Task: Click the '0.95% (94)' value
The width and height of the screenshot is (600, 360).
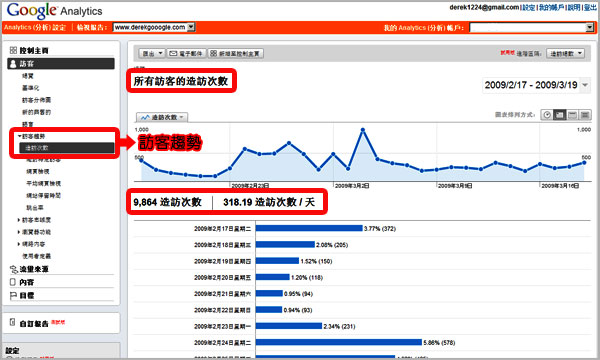Action: (298, 294)
